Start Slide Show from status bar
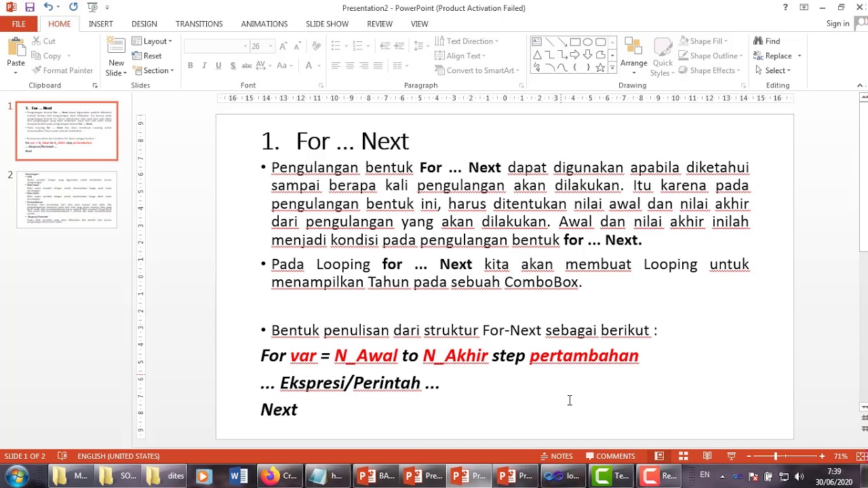Screen dimensions: 868x488 [731, 456]
